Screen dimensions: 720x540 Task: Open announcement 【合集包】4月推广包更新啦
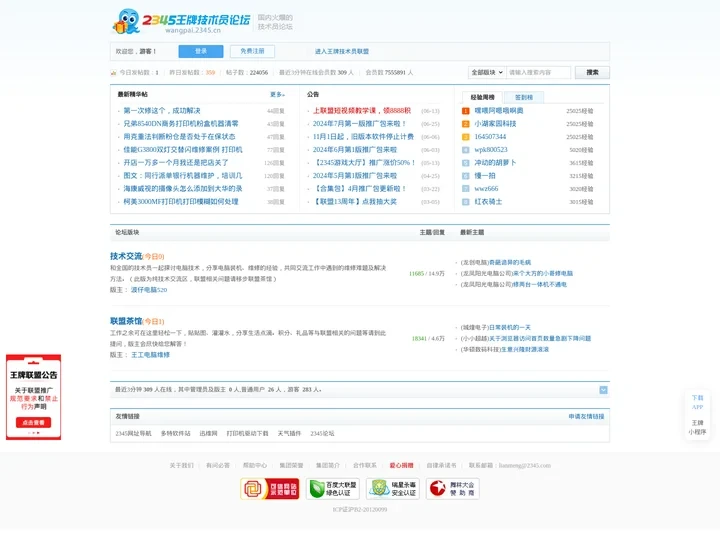pos(360,188)
